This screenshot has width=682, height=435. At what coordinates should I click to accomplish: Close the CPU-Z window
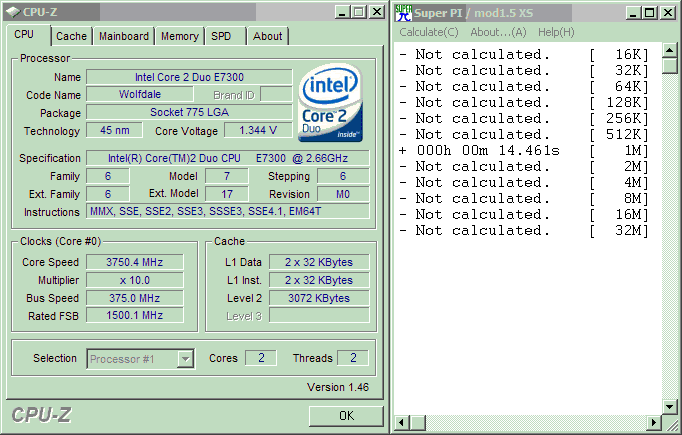pos(376,12)
